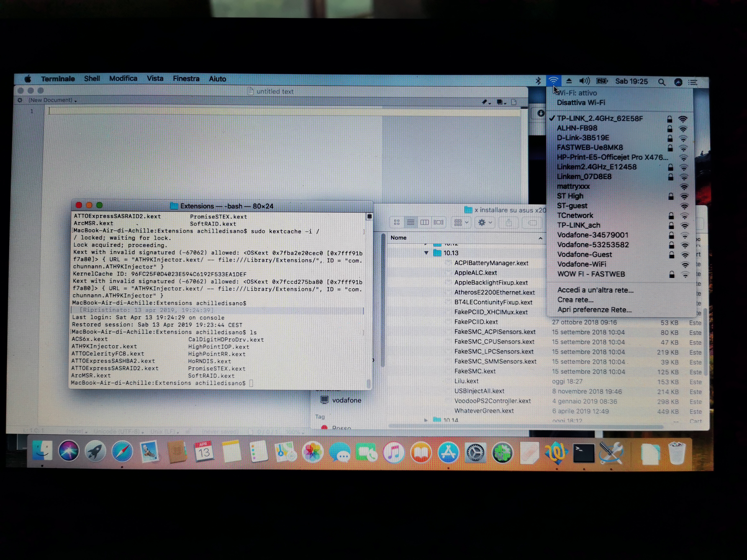Open the (New Document) popup menu
Image resolution: width=747 pixels, height=560 pixels.
(x=52, y=100)
